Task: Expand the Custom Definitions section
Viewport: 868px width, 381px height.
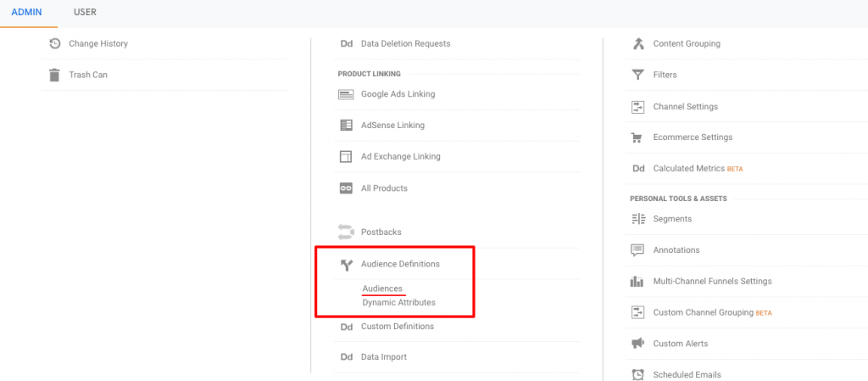Action: point(398,327)
